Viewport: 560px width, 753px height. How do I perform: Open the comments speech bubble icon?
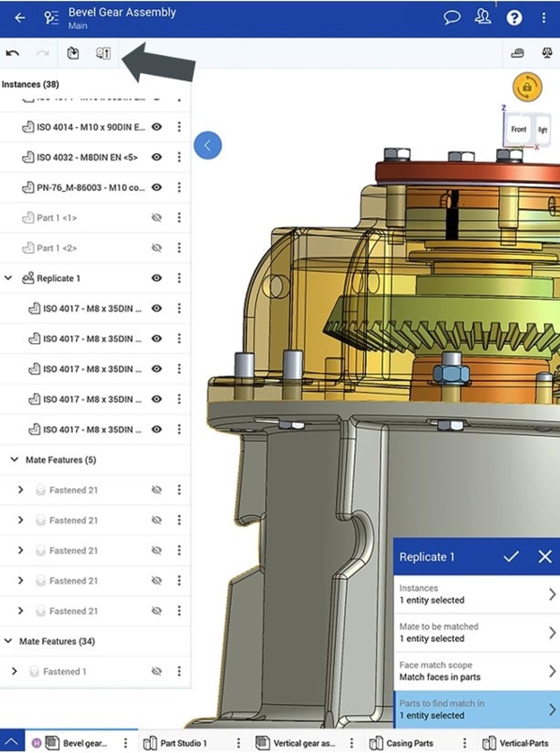452,18
